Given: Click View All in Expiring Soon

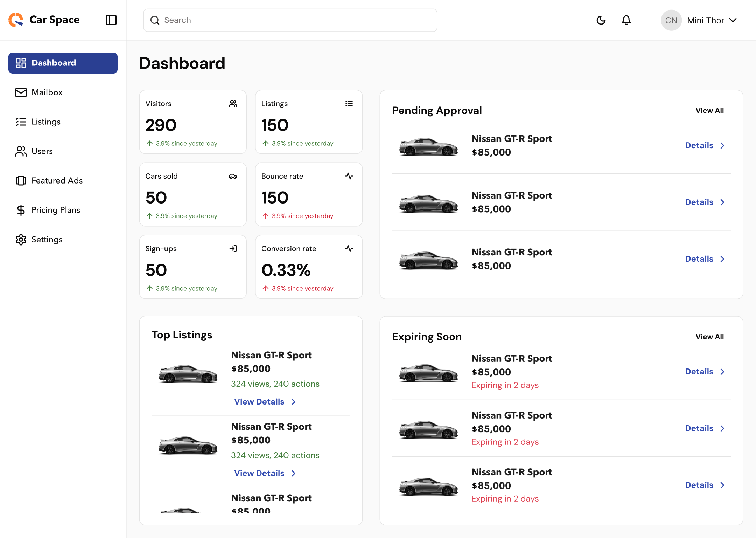Looking at the screenshot, I should (709, 337).
